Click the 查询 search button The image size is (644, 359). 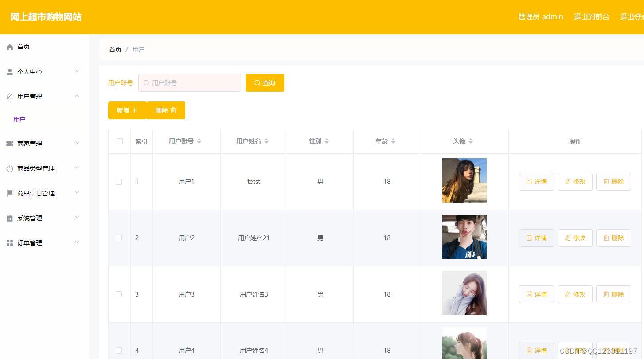pos(265,83)
